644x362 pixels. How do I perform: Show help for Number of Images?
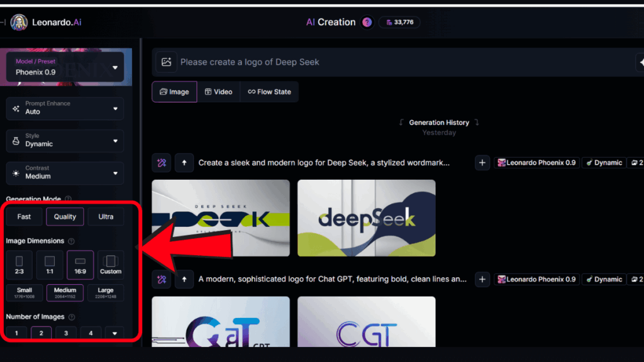tap(72, 317)
